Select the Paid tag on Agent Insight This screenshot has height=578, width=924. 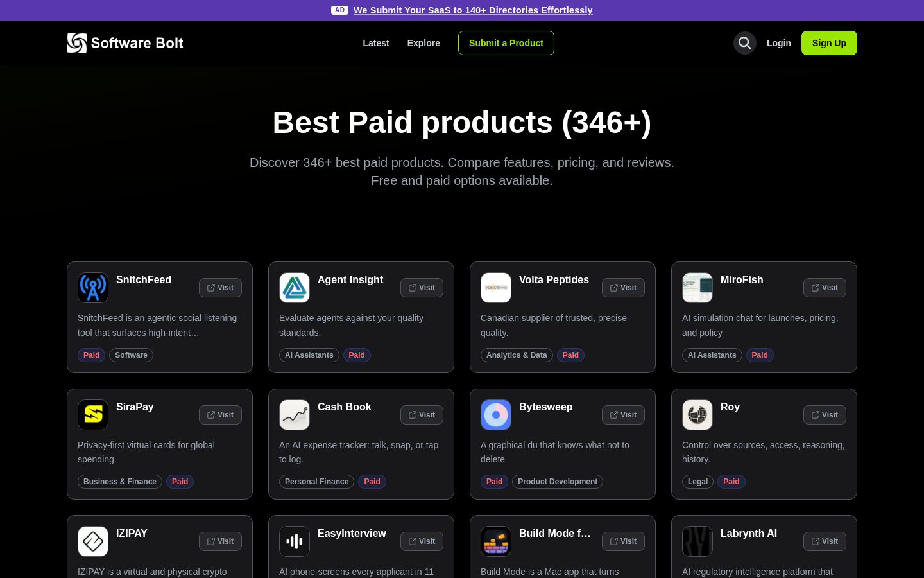point(357,355)
